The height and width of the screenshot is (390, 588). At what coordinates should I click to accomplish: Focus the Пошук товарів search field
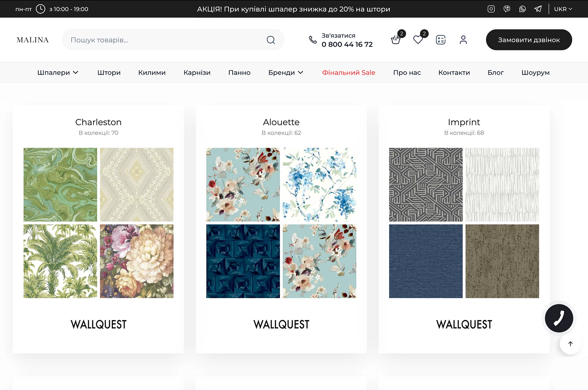pyautogui.click(x=173, y=40)
